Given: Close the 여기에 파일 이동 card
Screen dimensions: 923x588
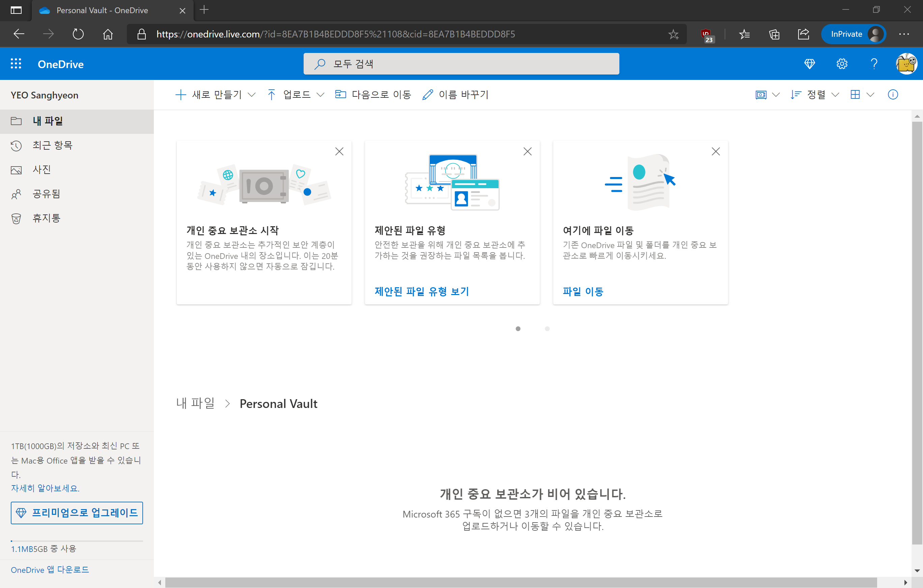Looking at the screenshot, I should tap(715, 152).
